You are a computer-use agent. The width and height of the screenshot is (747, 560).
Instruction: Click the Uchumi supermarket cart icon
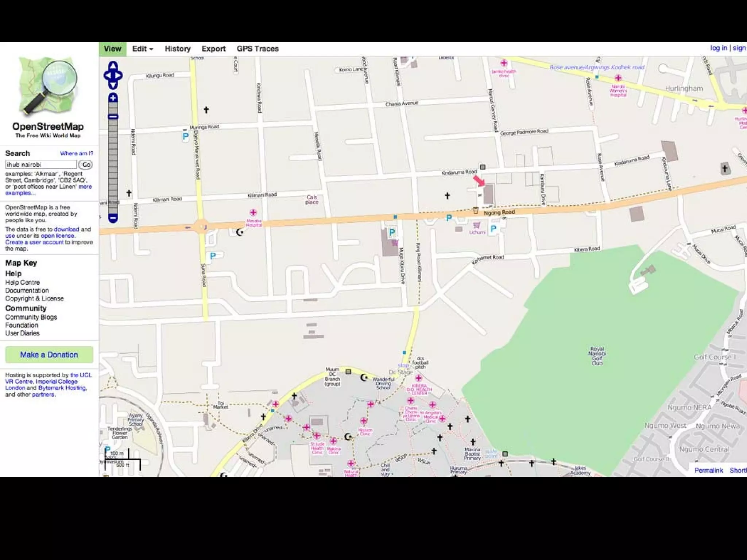[x=477, y=225]
